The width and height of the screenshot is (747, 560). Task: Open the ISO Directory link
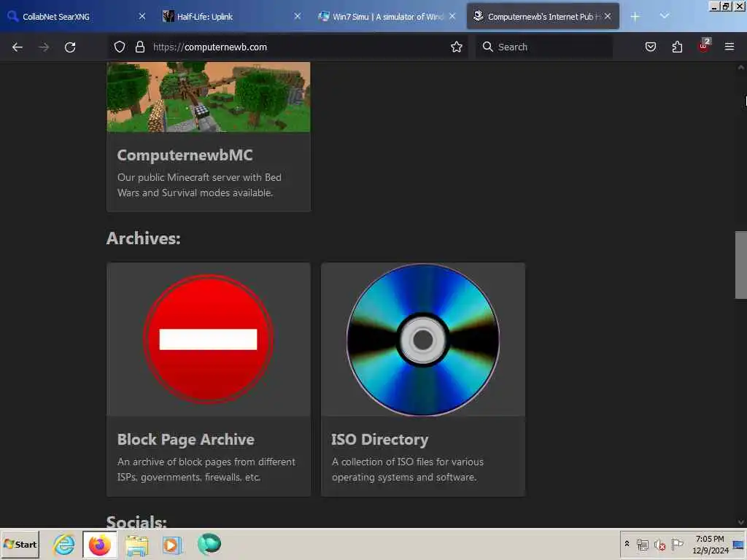[x=379, y=440]
